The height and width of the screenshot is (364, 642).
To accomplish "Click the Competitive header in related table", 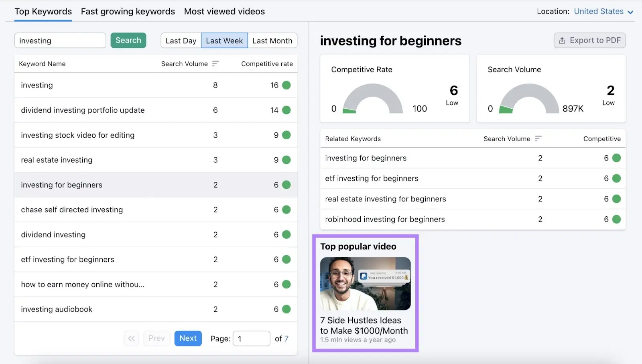I will click(x=602, y=139).
